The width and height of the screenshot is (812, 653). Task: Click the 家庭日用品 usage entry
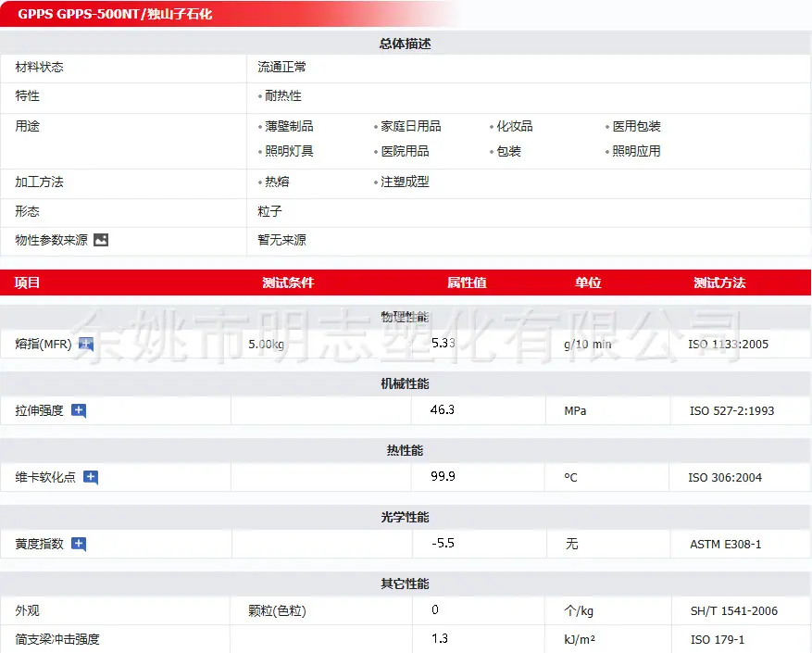(411, 127)
